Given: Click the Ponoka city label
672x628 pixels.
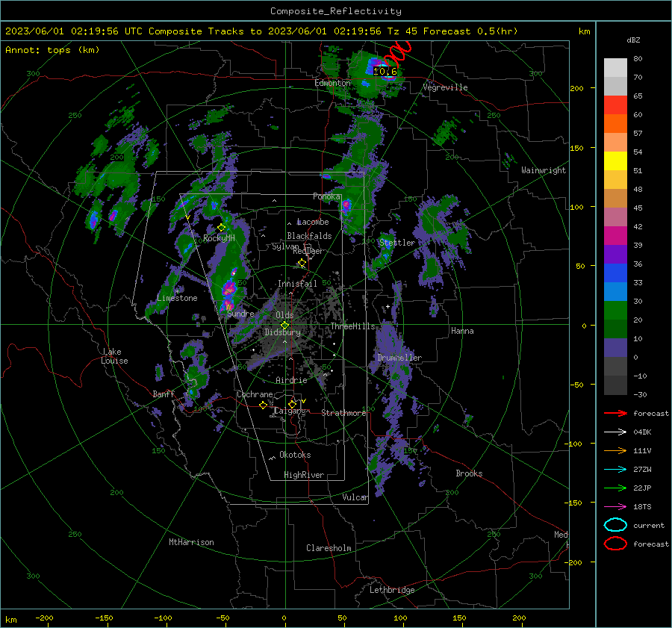Looking at the screenshot, I should pyautogui.click(x=327, y=196).
